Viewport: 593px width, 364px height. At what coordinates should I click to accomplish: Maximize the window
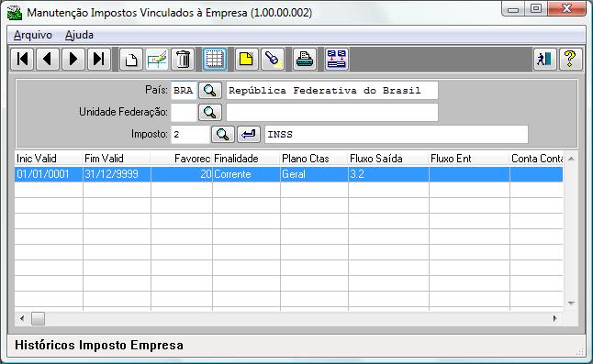pos(536,9)
